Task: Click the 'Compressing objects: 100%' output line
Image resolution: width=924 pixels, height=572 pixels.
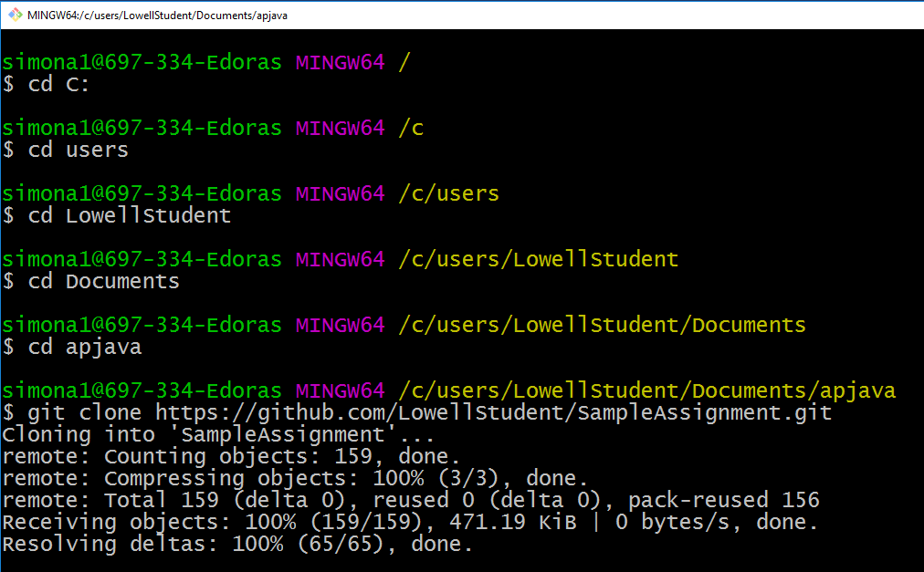Action: click(295, 478)
